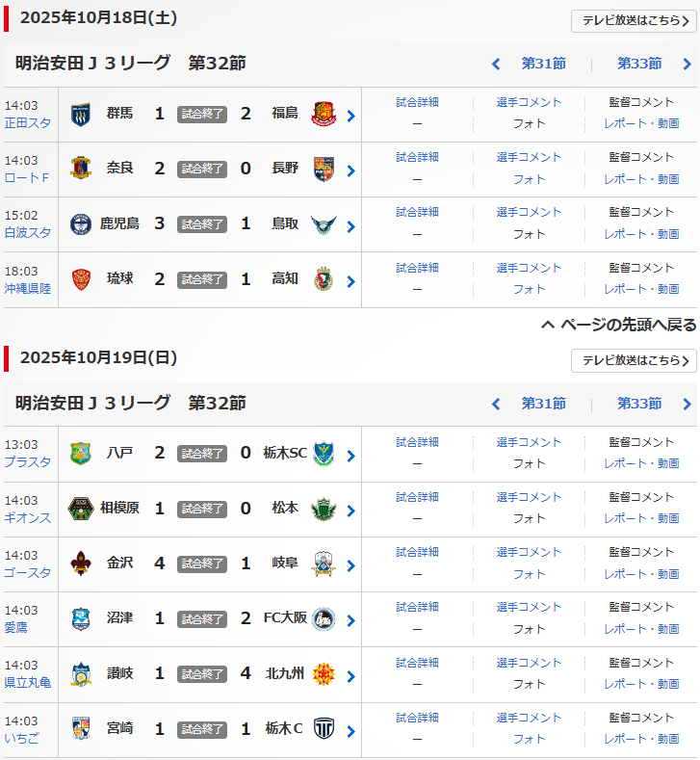Click the Kitakyushu team emblem
700x760 pixels.
(x=324, y=673)
